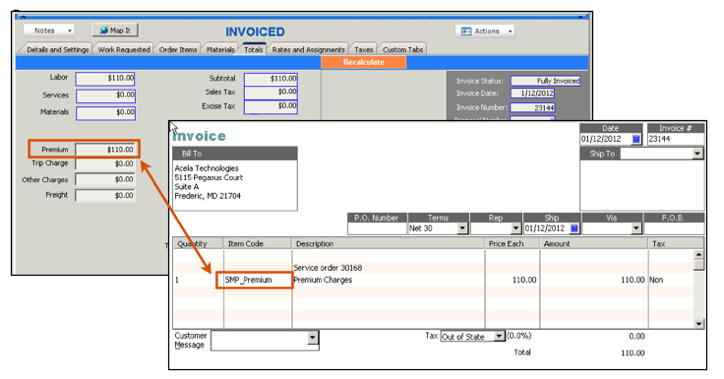
Task: Click the invoice Date field 01/12/2012
Action: [606, 139]
